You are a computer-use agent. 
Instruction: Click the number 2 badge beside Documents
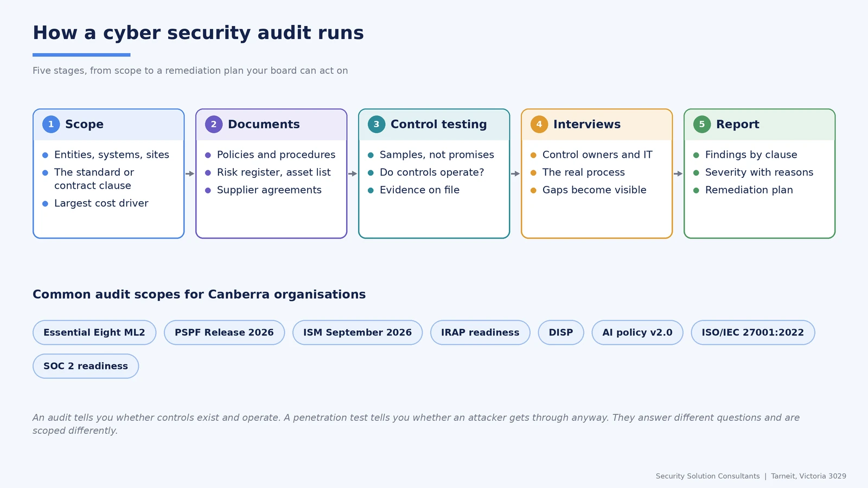coord(214,124)
